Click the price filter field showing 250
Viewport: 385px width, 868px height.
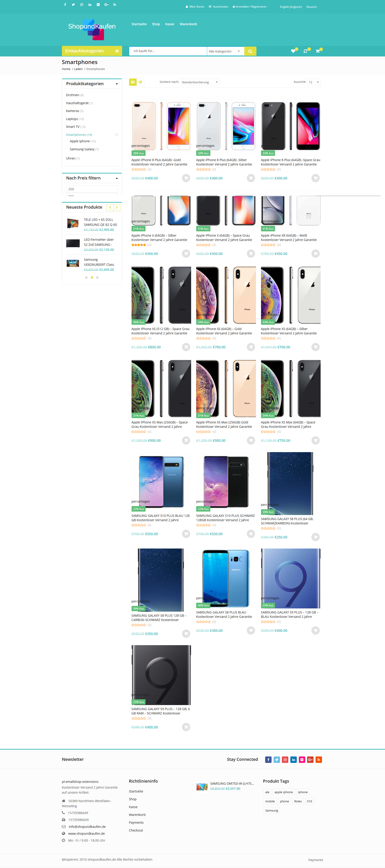(x=92, y=189)
